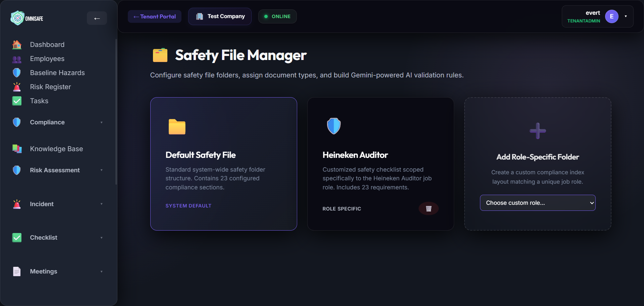This screenshot has height=306, width=644.
Task: Click the Meetings label in the sidebar
Action: 44,271
